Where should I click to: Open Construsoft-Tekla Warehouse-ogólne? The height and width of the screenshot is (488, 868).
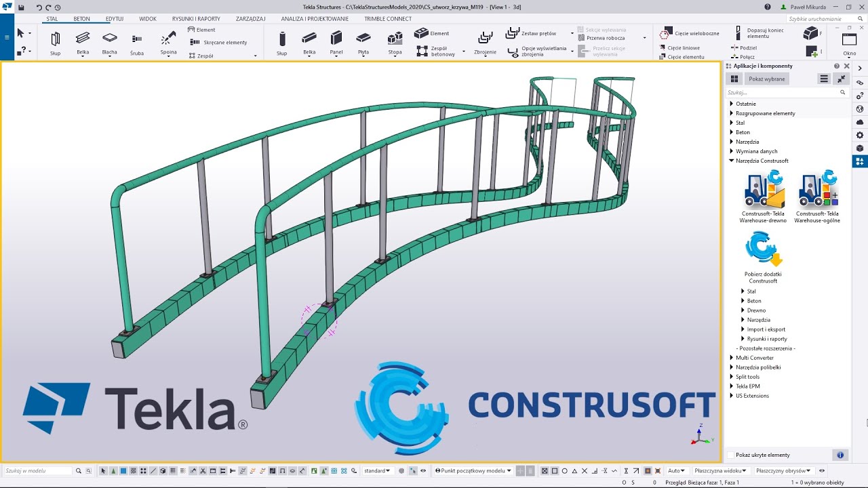pos(817,197)
